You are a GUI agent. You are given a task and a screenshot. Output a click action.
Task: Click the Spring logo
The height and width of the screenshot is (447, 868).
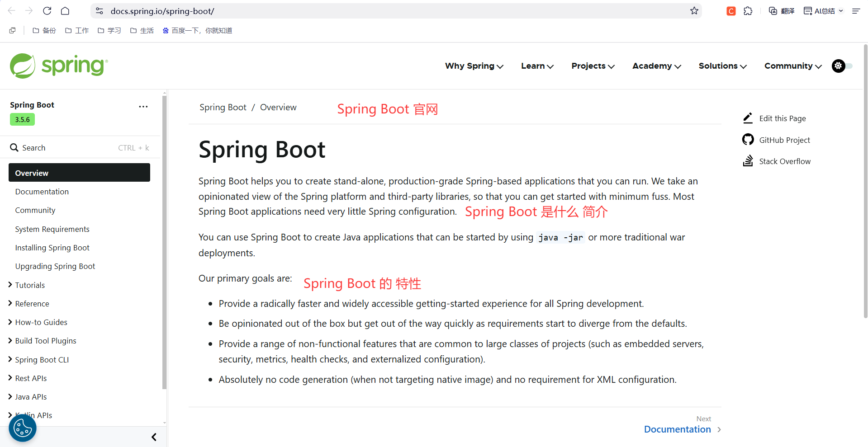click(x=59, y=66)
